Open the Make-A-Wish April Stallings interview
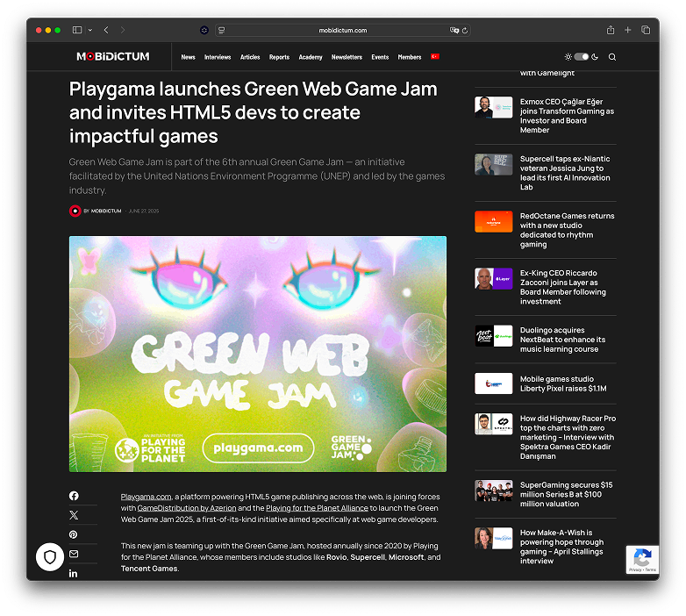This screenshot has height=616, width=686. (561, 547)
